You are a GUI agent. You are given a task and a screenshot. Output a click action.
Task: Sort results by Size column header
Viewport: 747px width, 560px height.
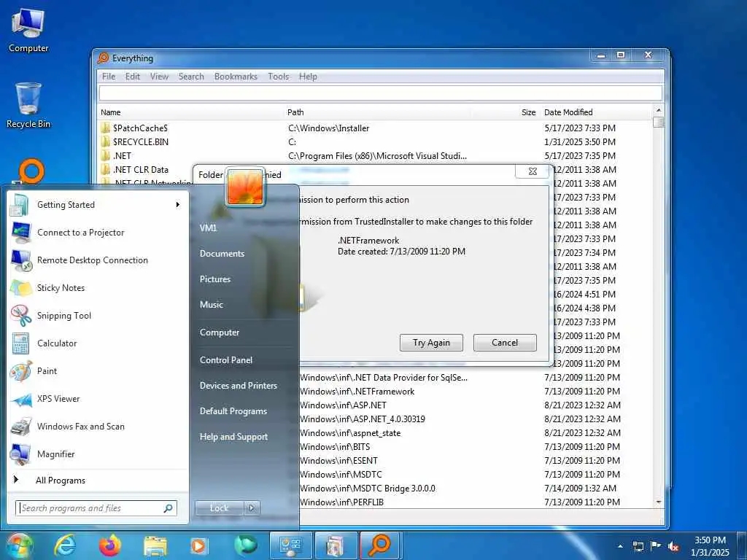tap(506, 112)
